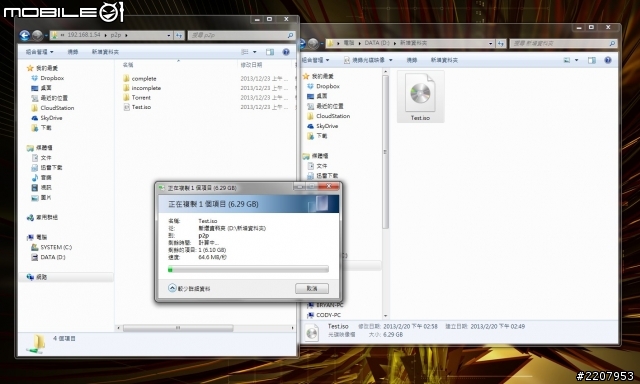Click 新增資料夾 button in the right window toolbar
The image size is (640, 384).
pyautogui.click(x=444, y=60)
